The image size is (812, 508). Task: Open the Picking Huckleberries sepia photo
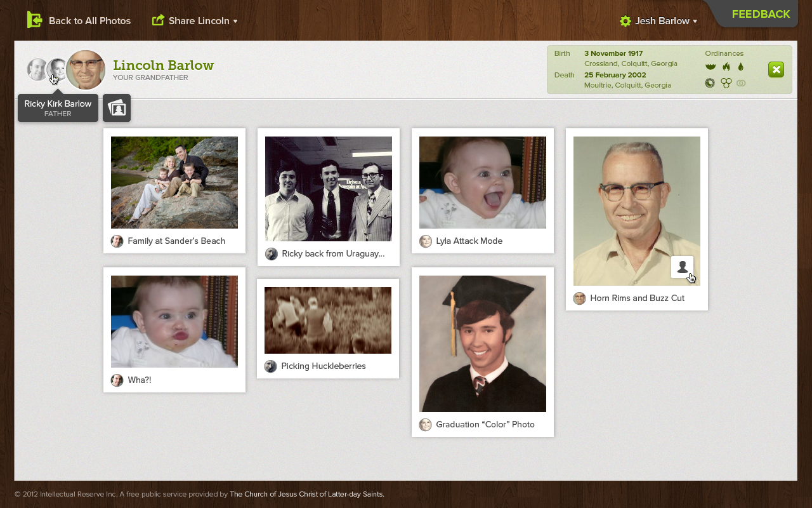[x=328, y=320]
